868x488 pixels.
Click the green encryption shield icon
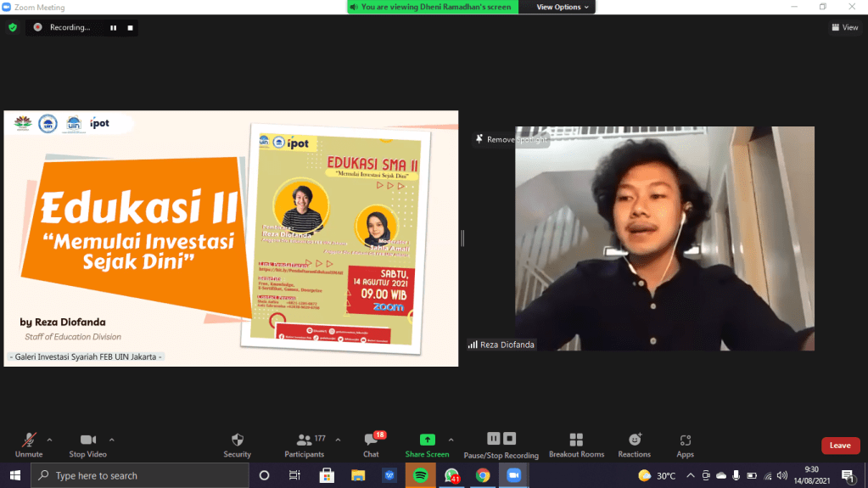pyautogui.click(x=12, y=27)
